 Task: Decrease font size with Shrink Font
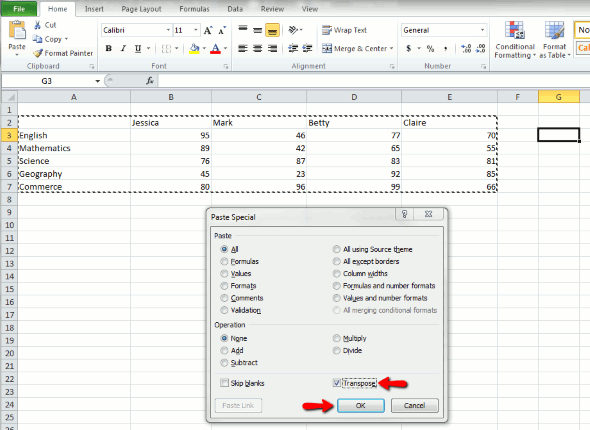click(222, 30)
